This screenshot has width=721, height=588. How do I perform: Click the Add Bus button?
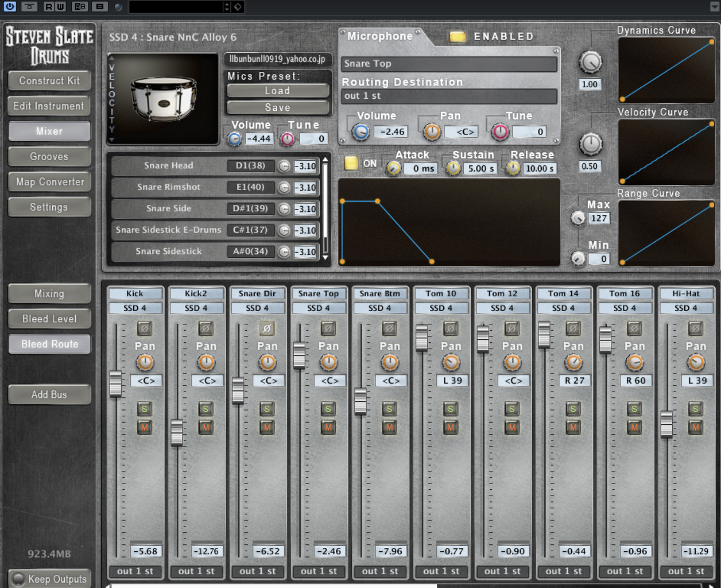click(x=49, y=394)
